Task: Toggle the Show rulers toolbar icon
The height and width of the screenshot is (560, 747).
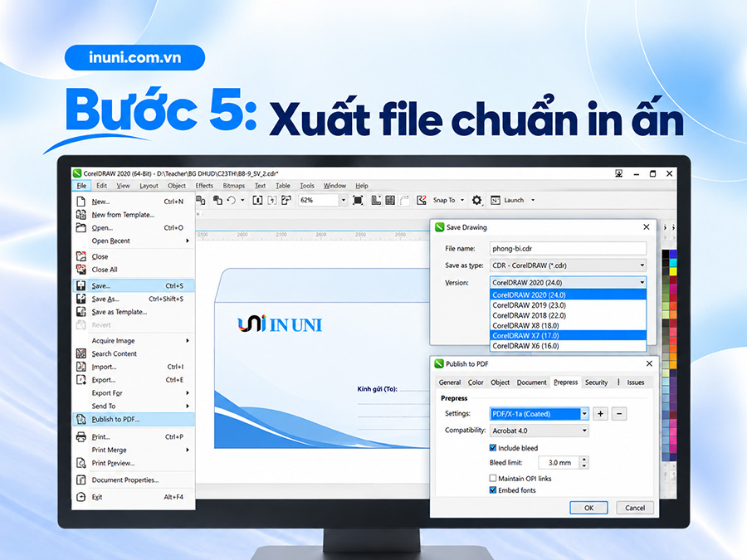Action: click(376, 200)
